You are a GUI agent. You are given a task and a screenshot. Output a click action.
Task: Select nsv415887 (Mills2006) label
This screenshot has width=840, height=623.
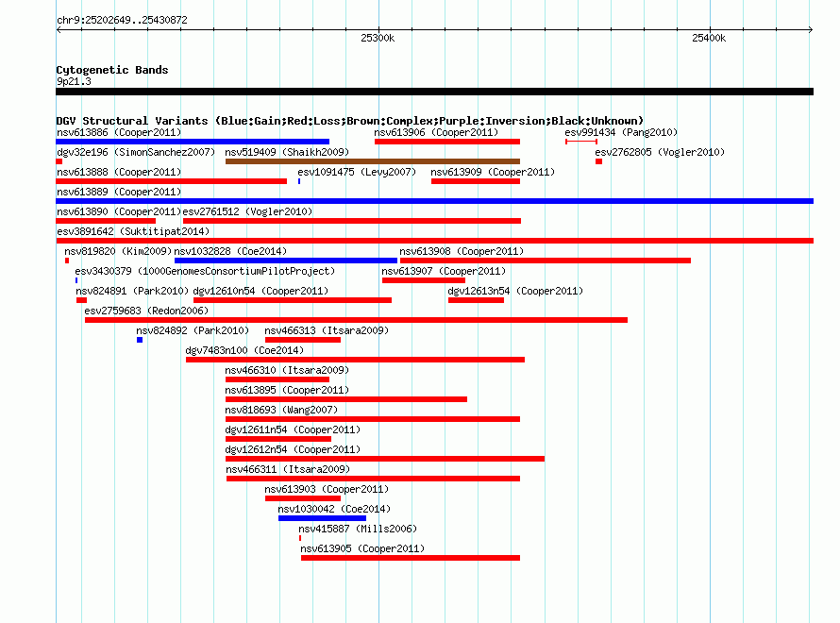[358, 529]
